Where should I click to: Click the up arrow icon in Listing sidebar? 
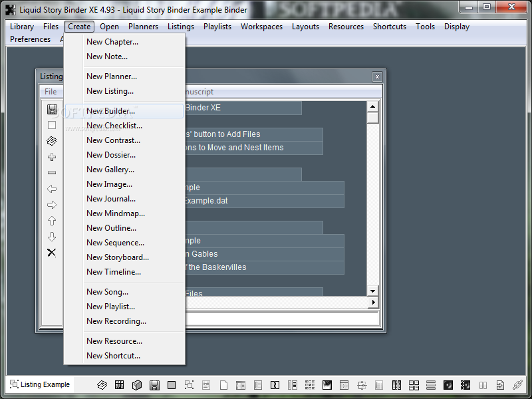point(52,221)
